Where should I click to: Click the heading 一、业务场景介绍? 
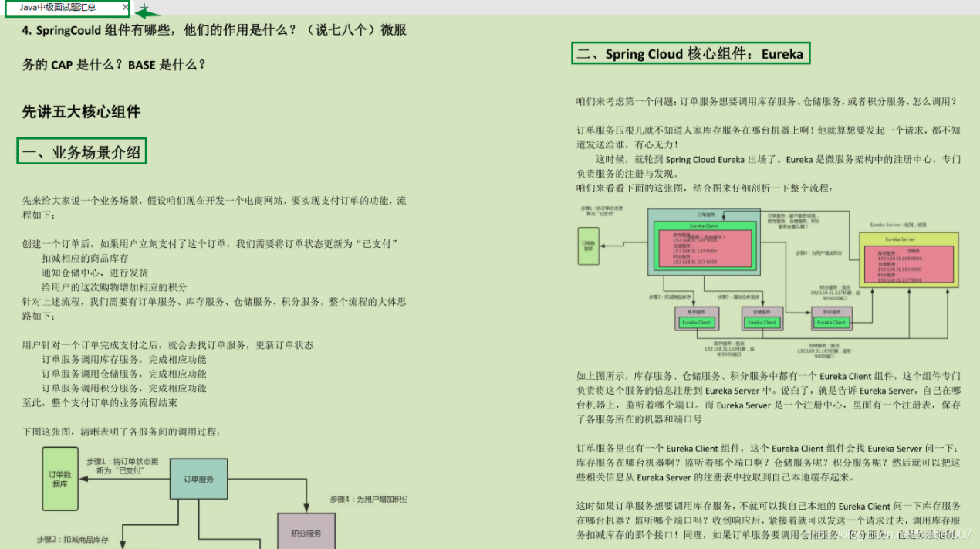tap(82, 152)
